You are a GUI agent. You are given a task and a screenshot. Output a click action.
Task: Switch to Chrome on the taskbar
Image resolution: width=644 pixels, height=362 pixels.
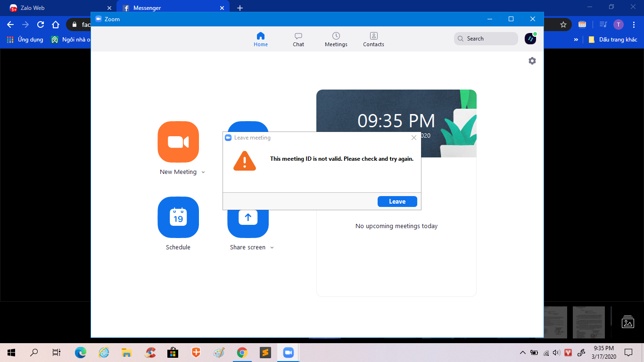tap(242, 352)
